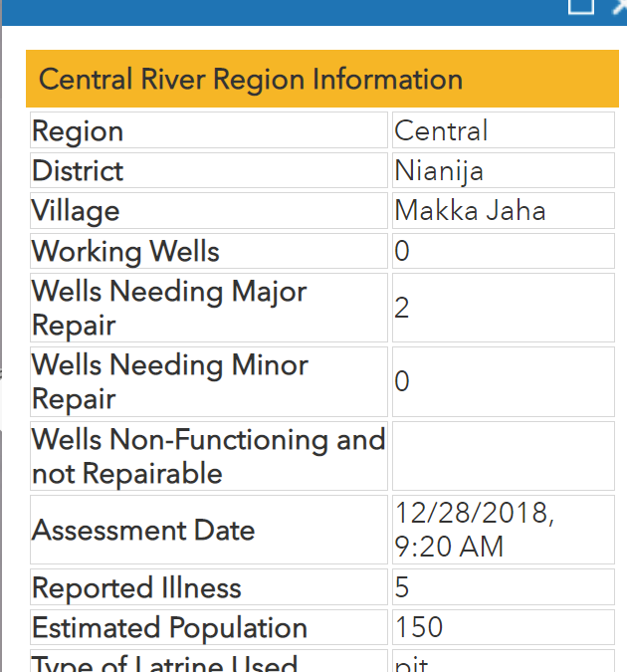Close the Central River Region popup
This screenshot has height=672, width=627.
[620, 6]
